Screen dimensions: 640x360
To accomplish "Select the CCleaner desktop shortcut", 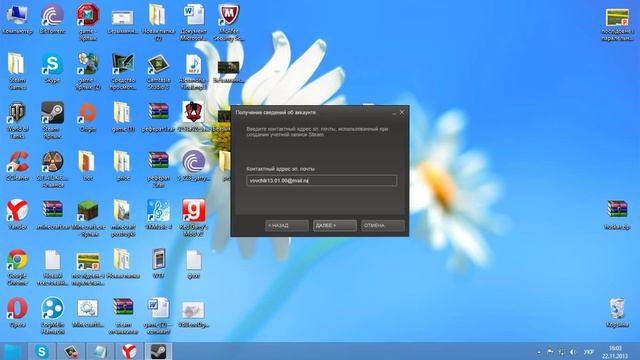I will 17,166.
